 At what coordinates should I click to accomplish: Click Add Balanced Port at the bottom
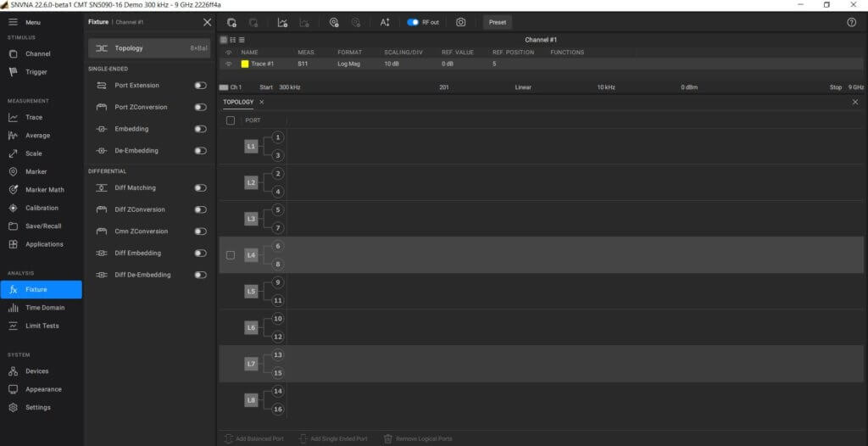click(254, 438)
